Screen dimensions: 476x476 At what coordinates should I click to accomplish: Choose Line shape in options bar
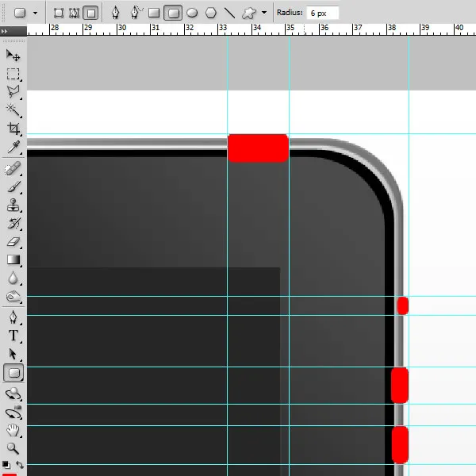pos(229,13)
